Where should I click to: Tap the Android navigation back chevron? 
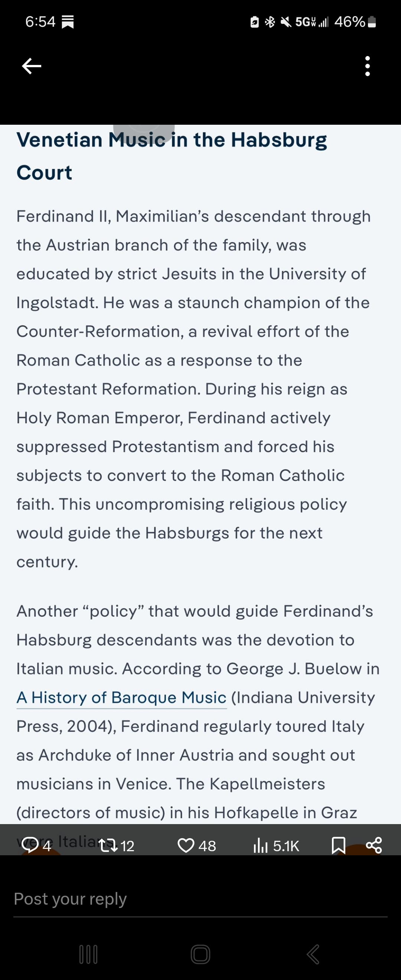[x=313, y=954]
